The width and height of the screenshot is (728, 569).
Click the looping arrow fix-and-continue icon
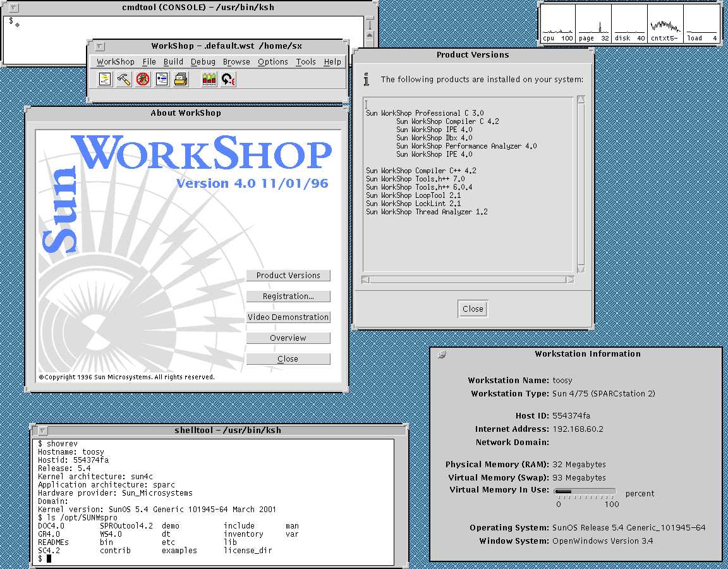click(228, 80)
